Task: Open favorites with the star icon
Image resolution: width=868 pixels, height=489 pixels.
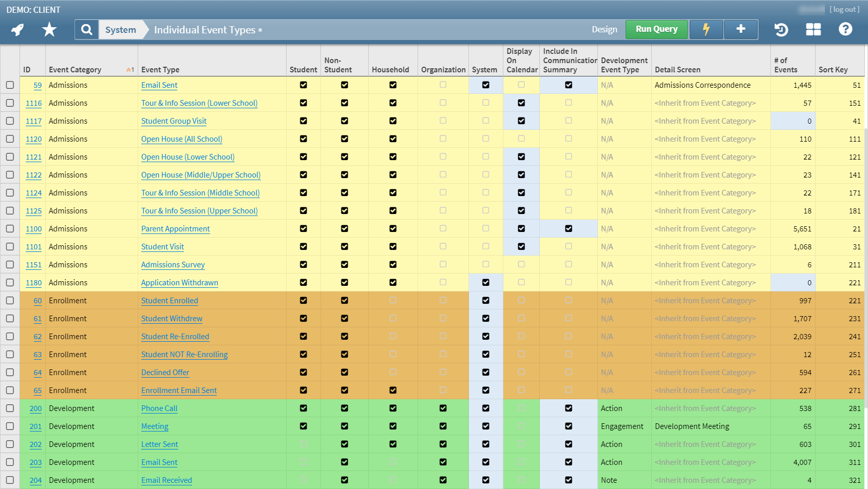Action: [x=49, y=30]
